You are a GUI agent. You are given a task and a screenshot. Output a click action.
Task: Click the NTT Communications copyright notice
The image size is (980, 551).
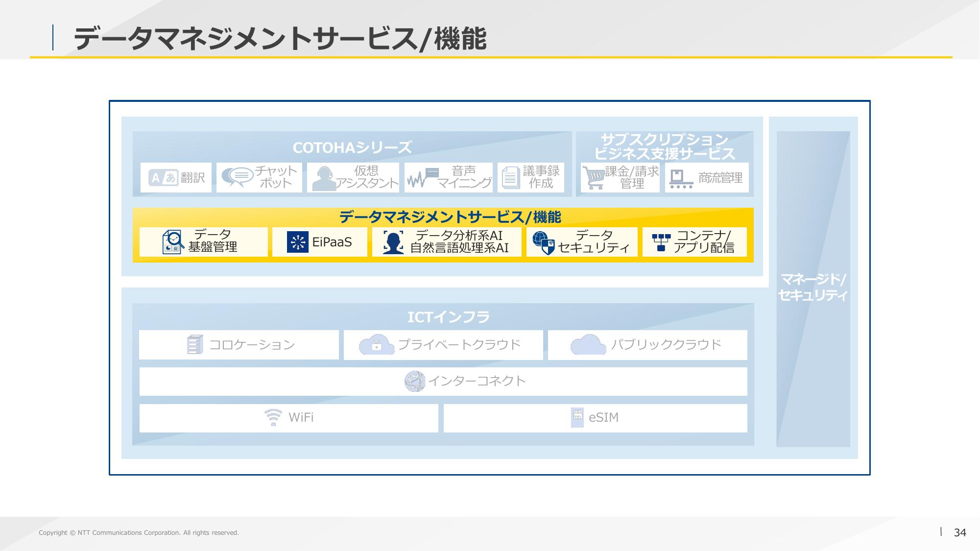click(x=139, y=533)
